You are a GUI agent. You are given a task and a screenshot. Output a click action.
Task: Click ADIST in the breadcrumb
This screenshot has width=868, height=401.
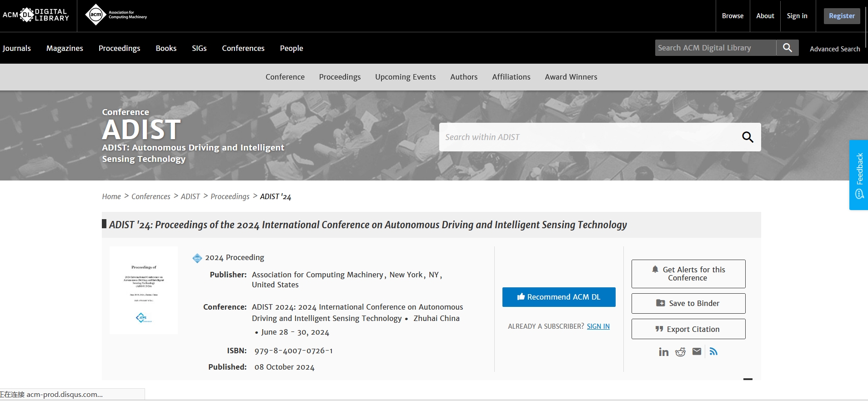click(x=191, y=196)
